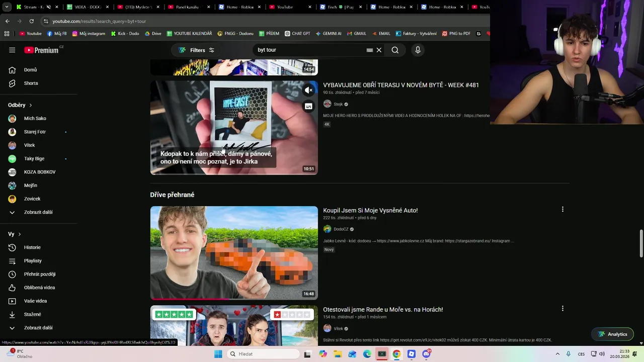Go back with the browser back arrow
The height and width of the screenshot is (362, 644).
7,21
